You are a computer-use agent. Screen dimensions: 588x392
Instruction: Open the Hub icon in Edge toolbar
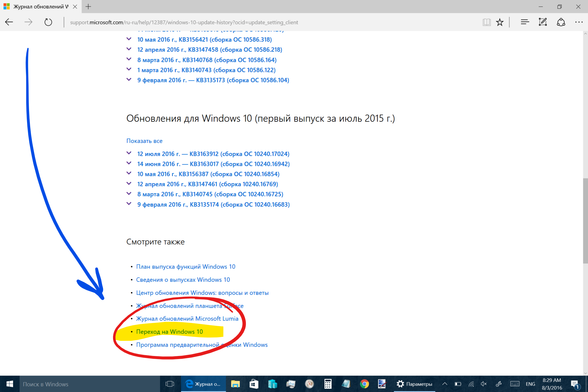(x=525, y=22)
